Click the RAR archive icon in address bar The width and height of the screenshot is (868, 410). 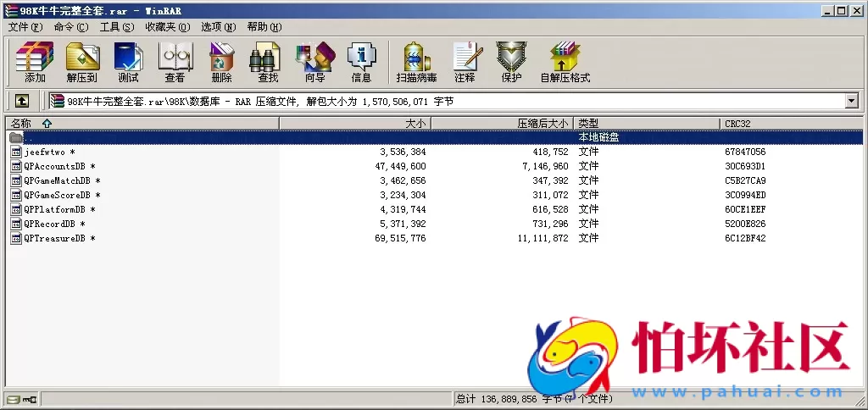point(57,101)
